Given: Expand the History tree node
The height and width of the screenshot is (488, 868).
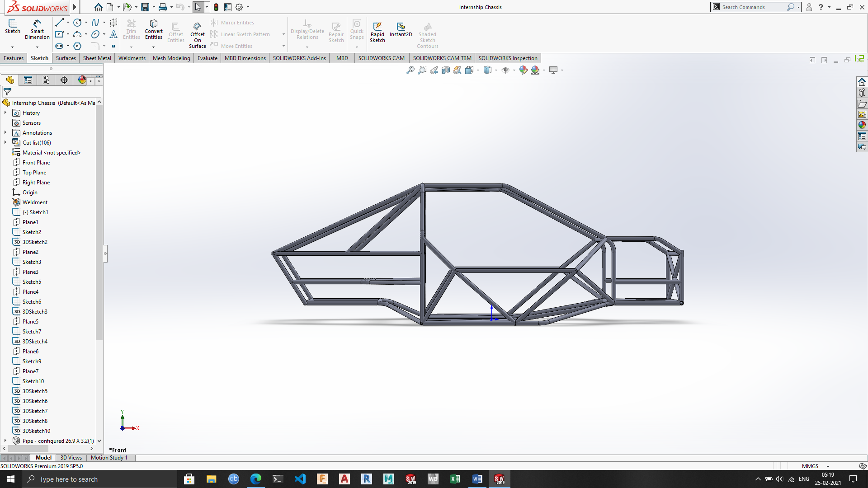Looking at the screenshot, I should (5, 113).
